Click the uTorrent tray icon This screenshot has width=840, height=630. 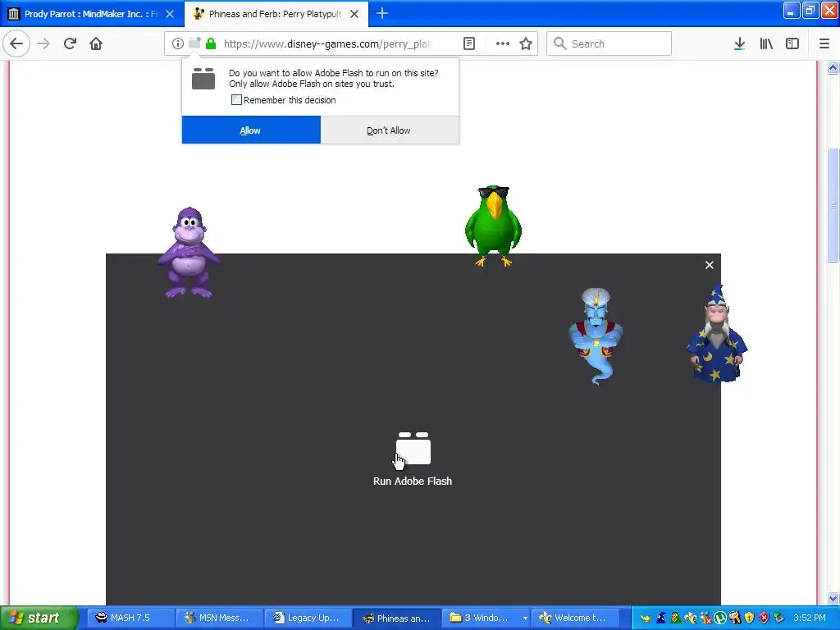tap(720, 618)
